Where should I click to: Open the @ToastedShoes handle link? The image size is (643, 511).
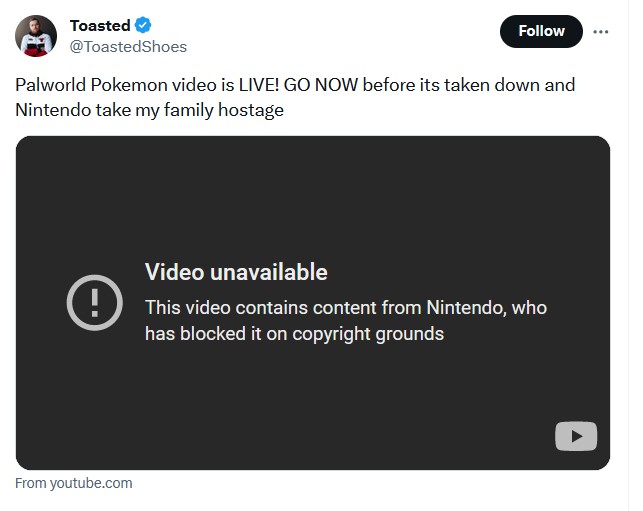point(128,46)
